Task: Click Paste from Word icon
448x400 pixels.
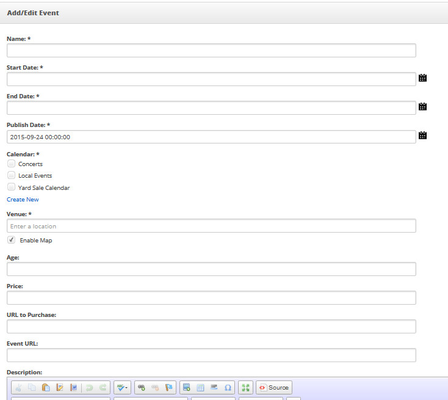Action: 74,387
